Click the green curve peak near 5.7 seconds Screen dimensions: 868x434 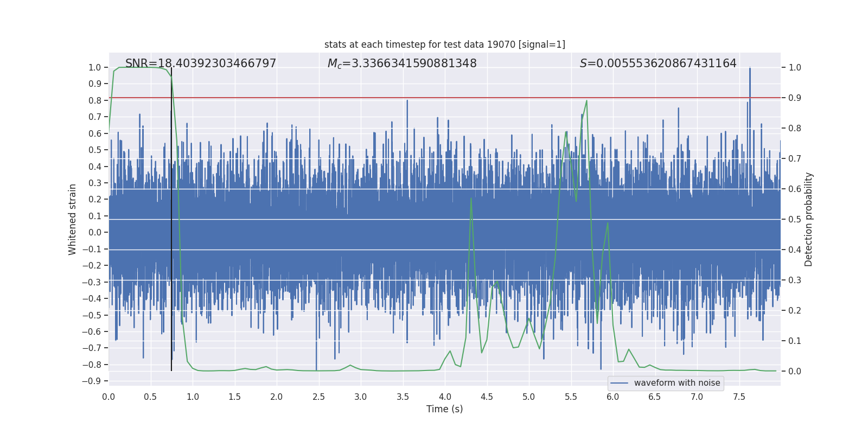[586, 101]
